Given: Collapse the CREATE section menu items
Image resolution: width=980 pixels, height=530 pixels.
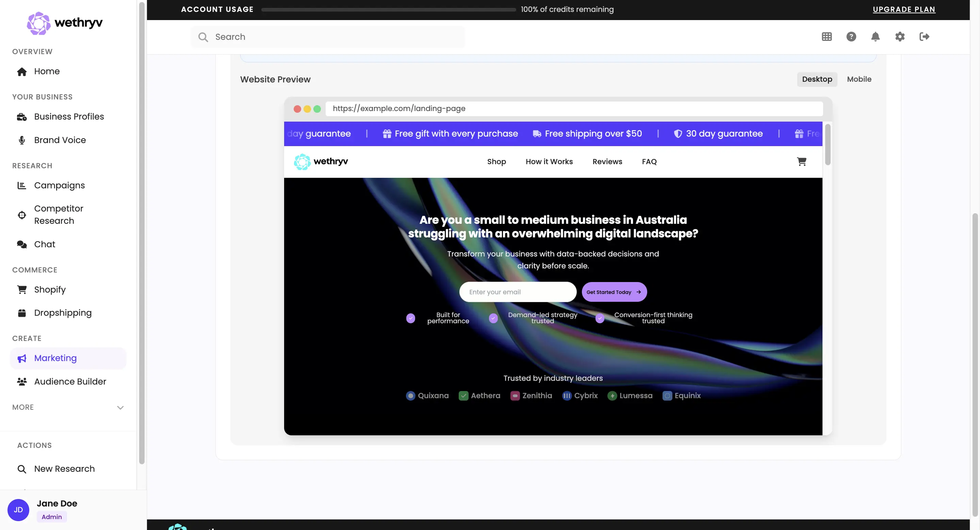Looking at the screenshot, I should [x=27, y=338].
